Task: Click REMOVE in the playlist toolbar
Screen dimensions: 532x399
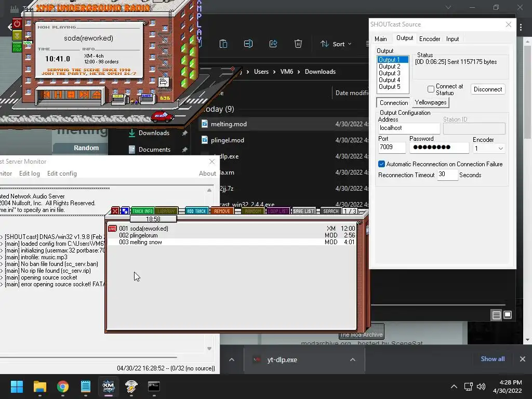Action: pos(222,211)
